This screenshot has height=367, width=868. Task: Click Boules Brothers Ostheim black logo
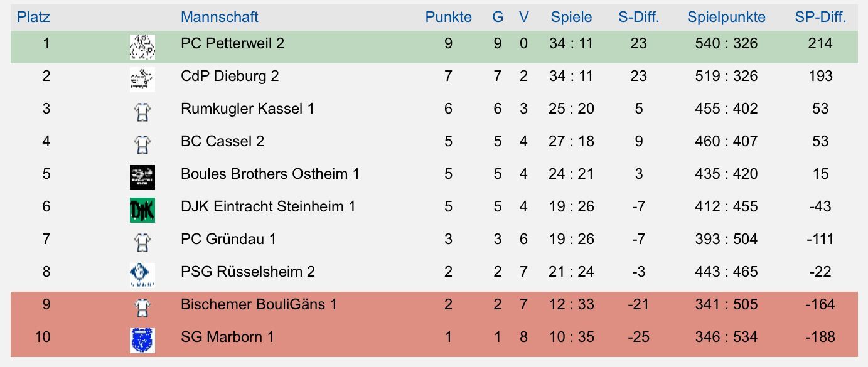(x=142, y=177)
